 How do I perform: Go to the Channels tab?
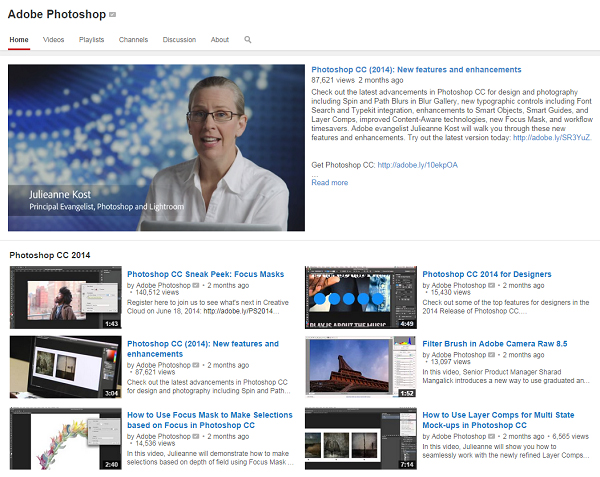point(133,40)
